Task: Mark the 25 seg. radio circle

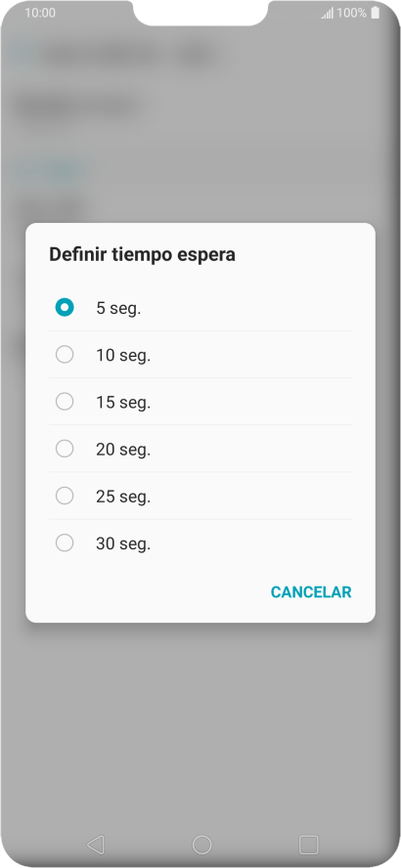Action: (65, 496)
